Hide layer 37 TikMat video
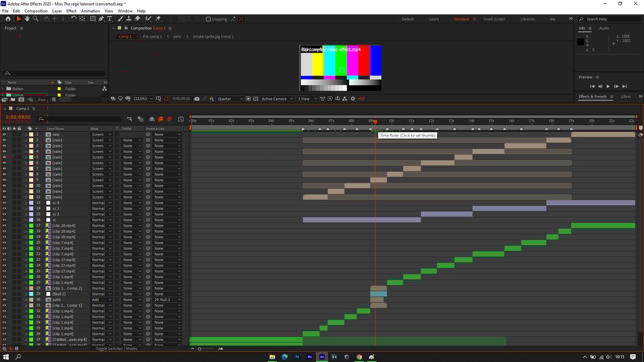Viewport: 644px width, 362px height. tap(4, 340)
